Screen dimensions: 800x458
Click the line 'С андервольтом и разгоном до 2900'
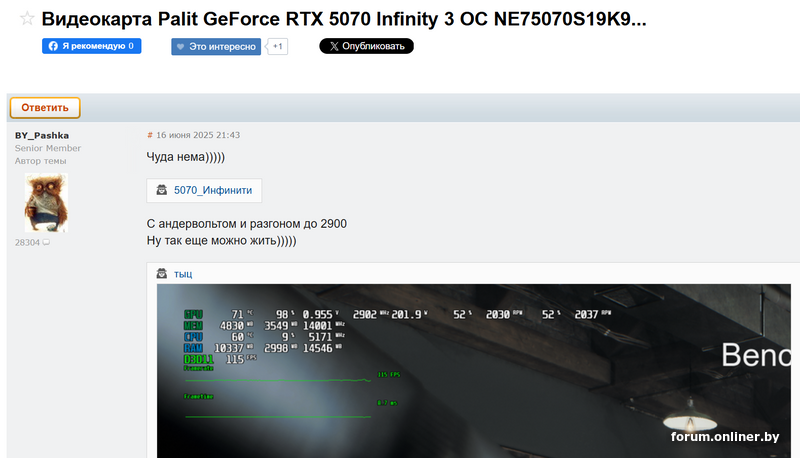[x=246, y=224]
